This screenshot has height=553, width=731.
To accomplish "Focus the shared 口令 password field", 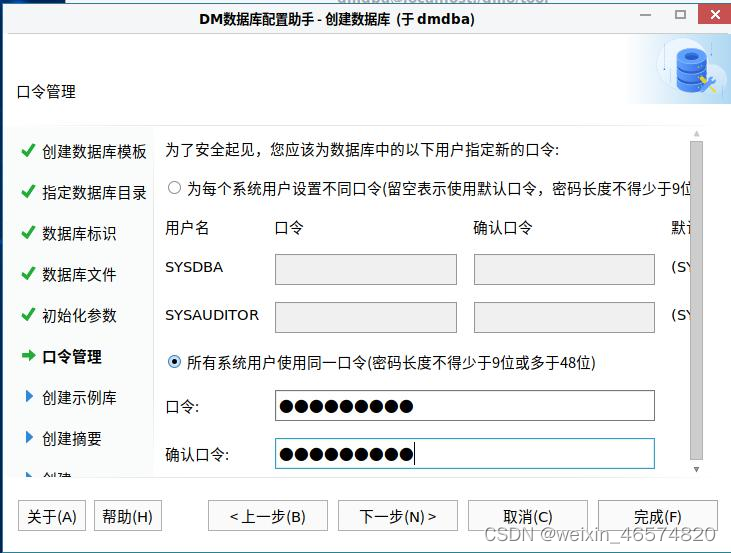I will point(465,406).
